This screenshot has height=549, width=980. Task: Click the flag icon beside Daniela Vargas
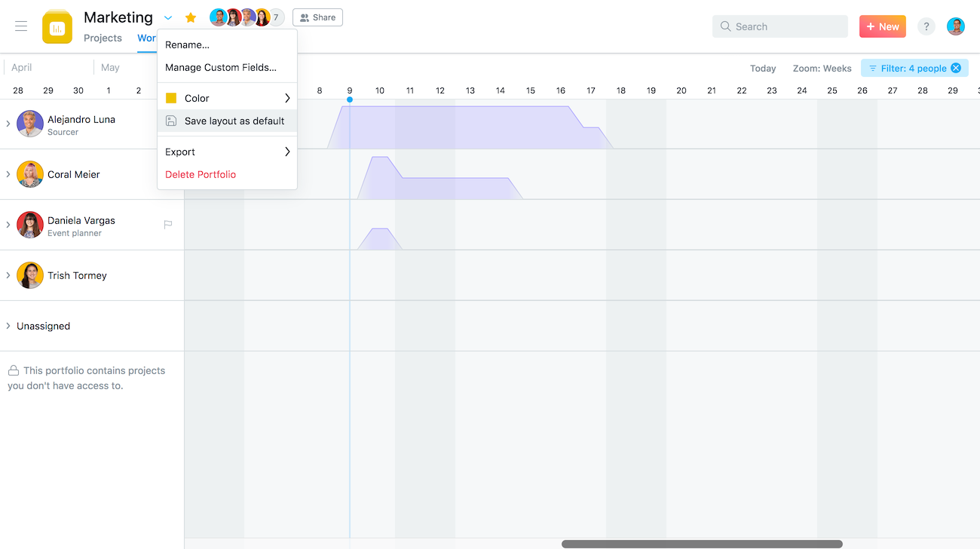point(168,225)
